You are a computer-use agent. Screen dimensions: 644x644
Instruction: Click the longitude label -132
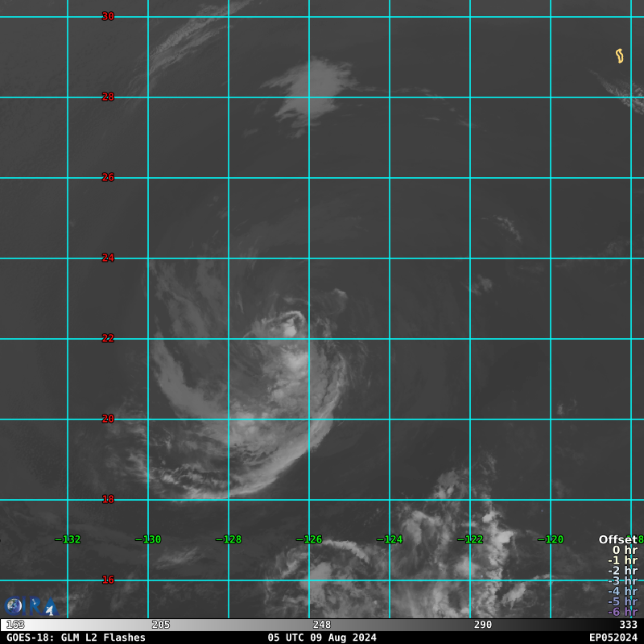[68, 539]
